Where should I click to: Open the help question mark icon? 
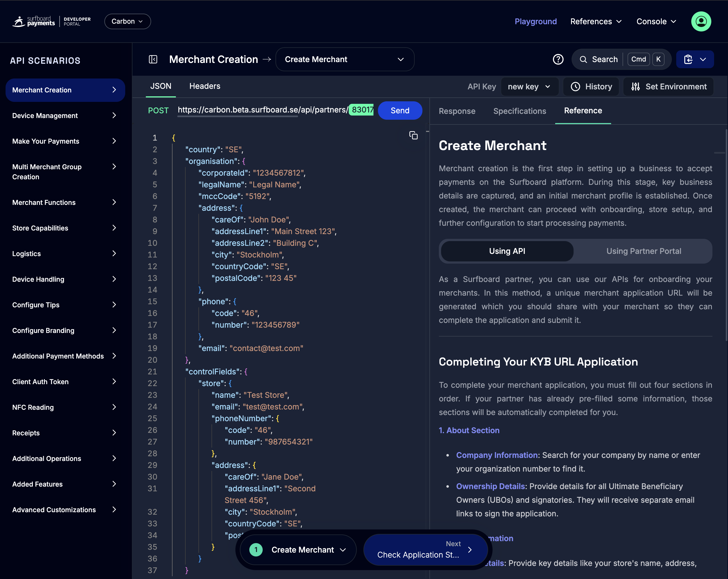(x=558, y=59)
